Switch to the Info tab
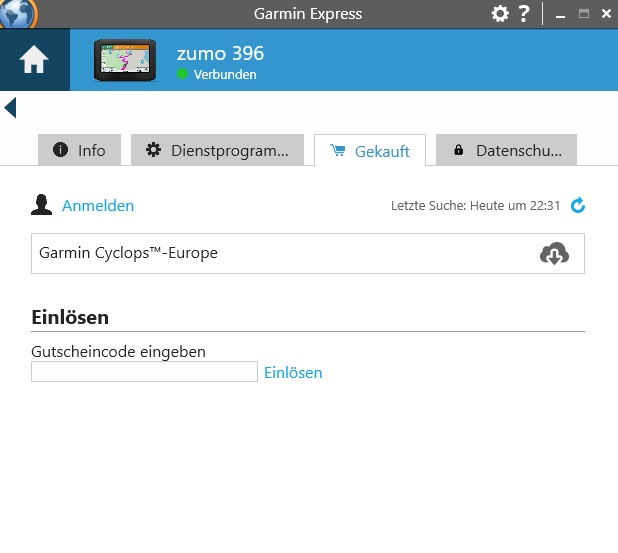The height and width of the screenshot is (553, 618). click(80, 150)
